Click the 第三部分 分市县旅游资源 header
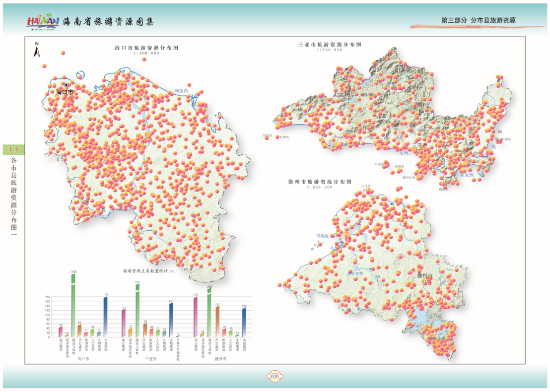 click(x=479, y=21)
